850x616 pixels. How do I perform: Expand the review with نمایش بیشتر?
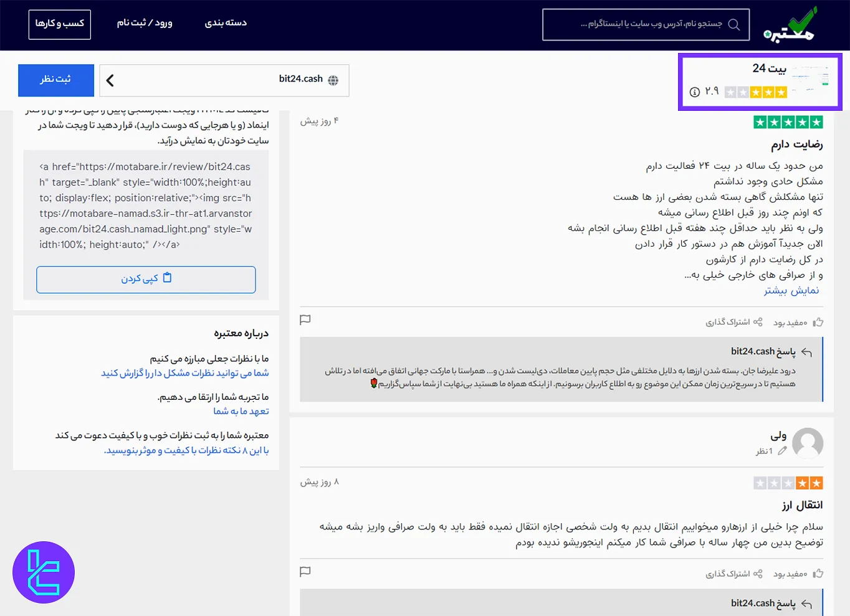point(791,290)
